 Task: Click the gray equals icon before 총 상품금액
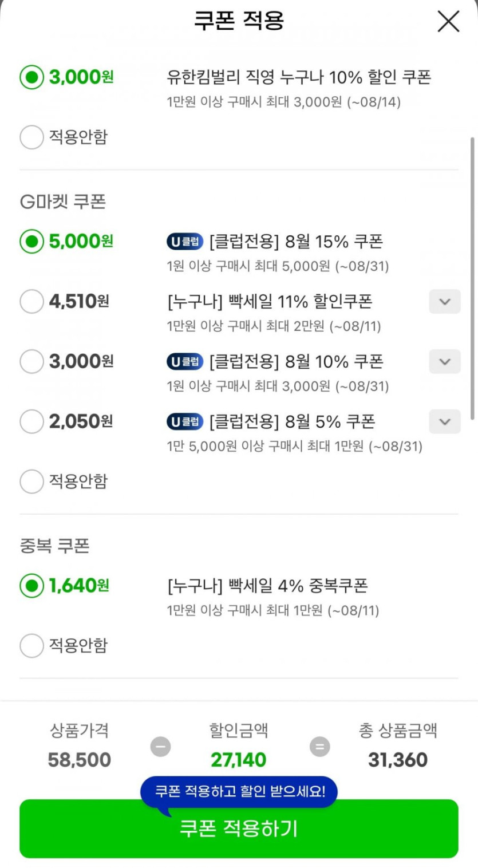[x=320, y=747]
